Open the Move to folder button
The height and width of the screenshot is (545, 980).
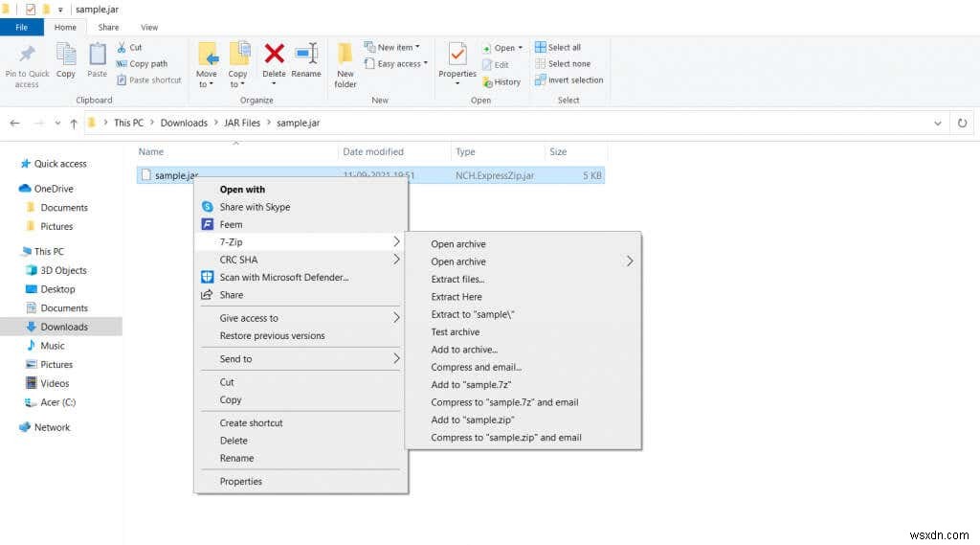207,64
